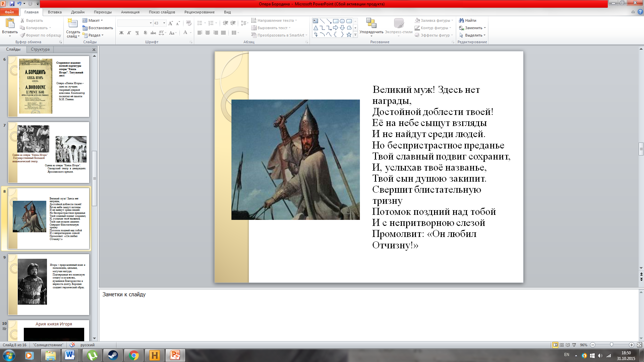This screenshot has width=644, height=362.
Task: Select the right arrow block shape
Action: [x=336, y=28]
